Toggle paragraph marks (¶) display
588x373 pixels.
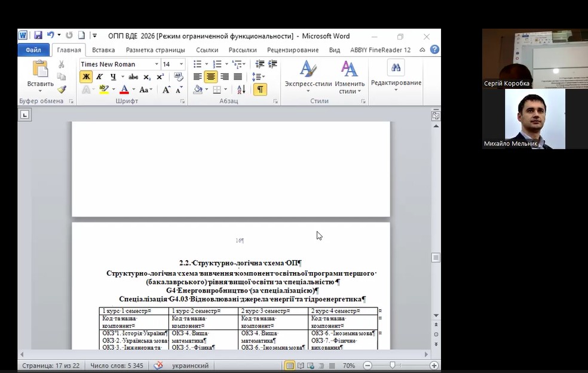point(260,90)
